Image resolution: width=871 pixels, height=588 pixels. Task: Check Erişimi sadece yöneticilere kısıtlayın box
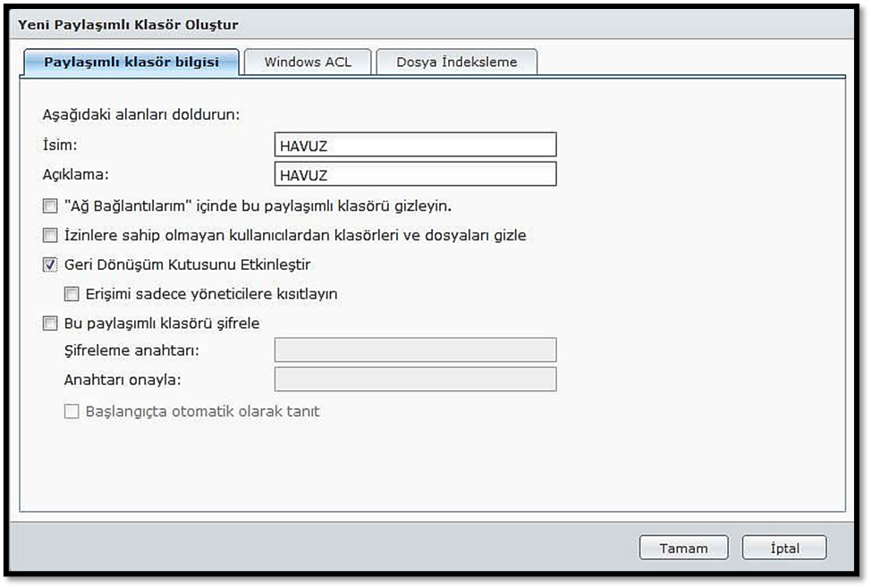pyautogui.click(x=72, y=294)
